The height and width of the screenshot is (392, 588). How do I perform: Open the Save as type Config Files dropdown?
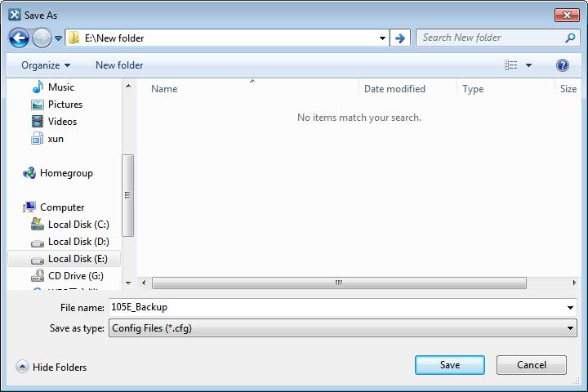[343, 328]
